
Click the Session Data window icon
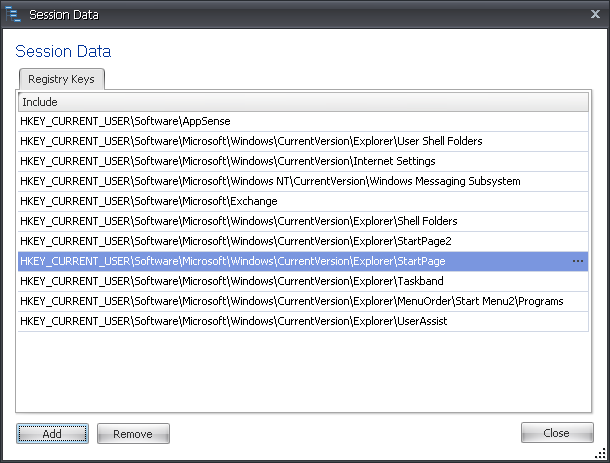tap(13, 14)
